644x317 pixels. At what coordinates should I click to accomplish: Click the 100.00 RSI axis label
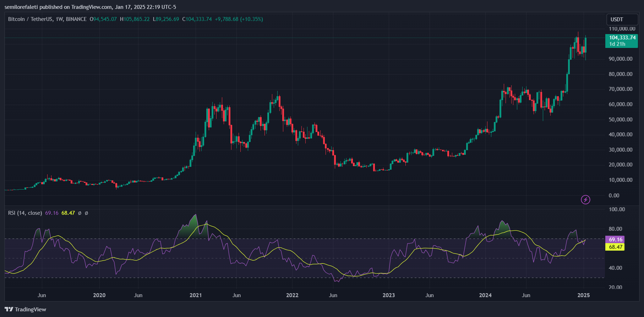pyautogui.click(x=617, y=209)
